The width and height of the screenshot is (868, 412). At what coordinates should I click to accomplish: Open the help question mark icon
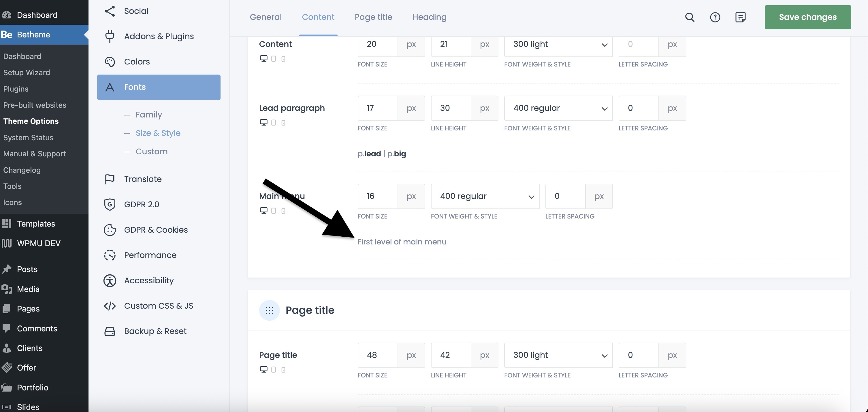click(715, 17)
